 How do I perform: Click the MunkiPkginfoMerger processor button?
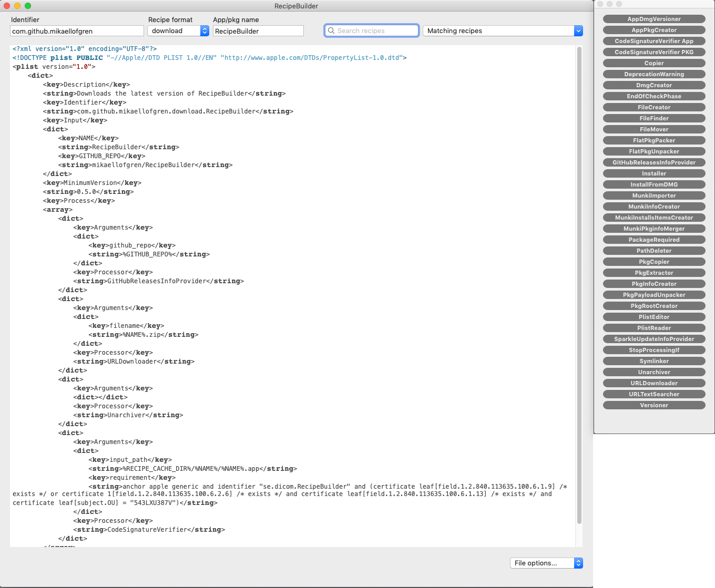654,229
